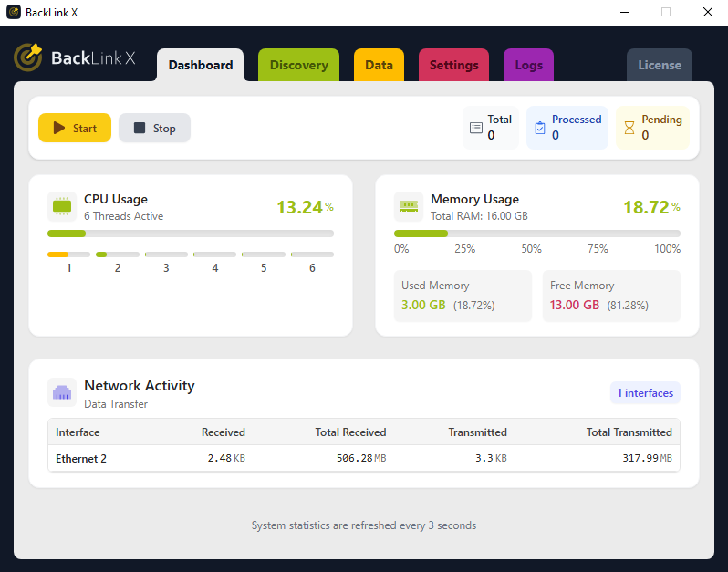This screenshot has height=572, width=728.
Task: Open the Data tab
Action: point(379,65)
